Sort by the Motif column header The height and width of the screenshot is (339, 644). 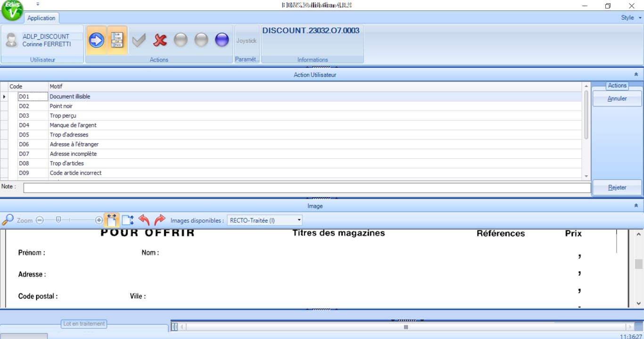[315, 87]
